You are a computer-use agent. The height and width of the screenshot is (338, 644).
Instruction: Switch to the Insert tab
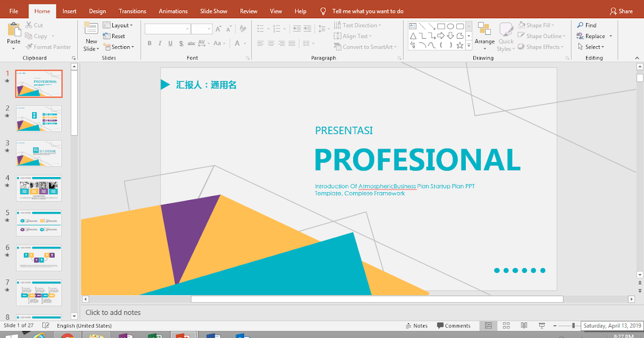point(69,11)
